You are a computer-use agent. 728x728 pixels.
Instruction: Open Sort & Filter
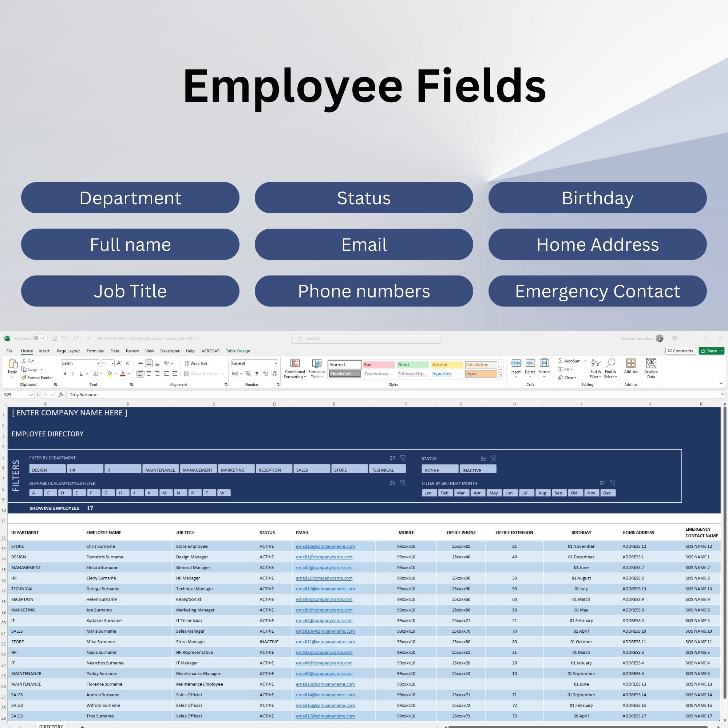click(596, 368)
